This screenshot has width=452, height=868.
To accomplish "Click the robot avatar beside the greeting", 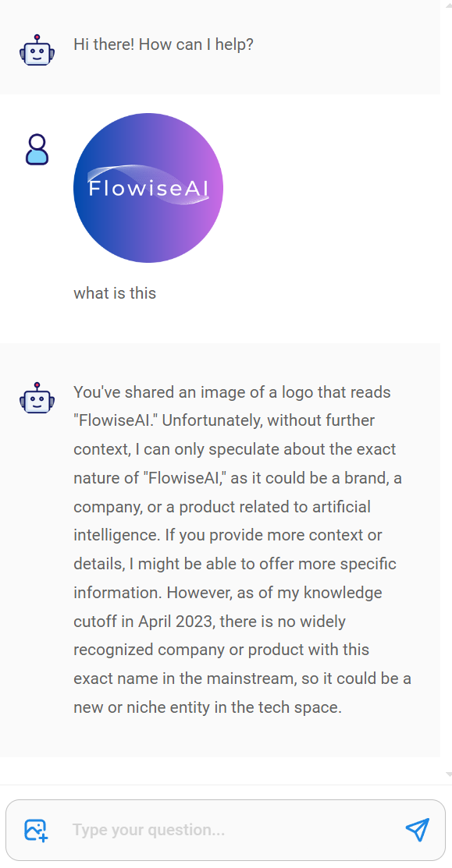I will click(37, 51).
